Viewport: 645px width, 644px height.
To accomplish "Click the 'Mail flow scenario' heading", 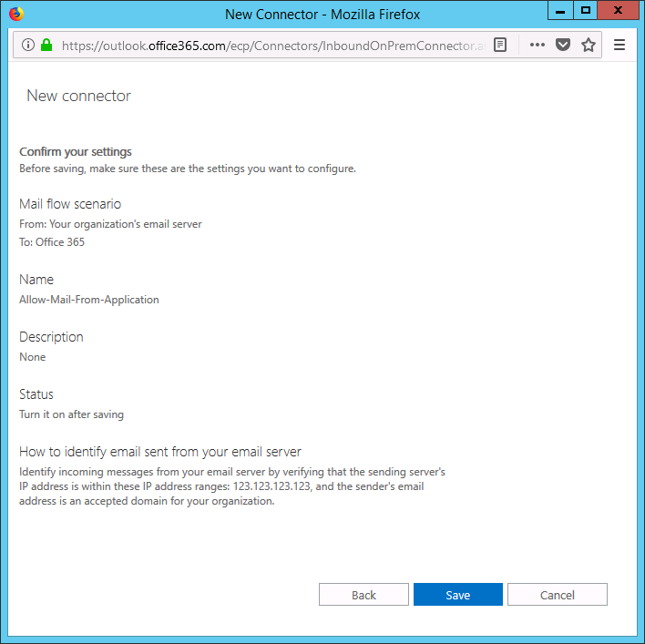I will (70, 204).
